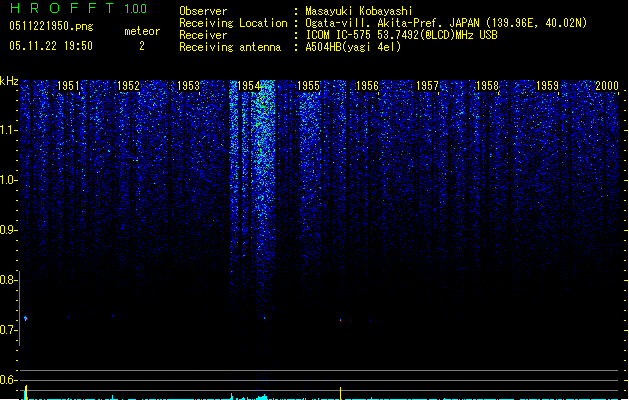Click the Receiving Location coordinates (139.96E, 40.02N)
The image size is (629, 400).
point(536,23)
